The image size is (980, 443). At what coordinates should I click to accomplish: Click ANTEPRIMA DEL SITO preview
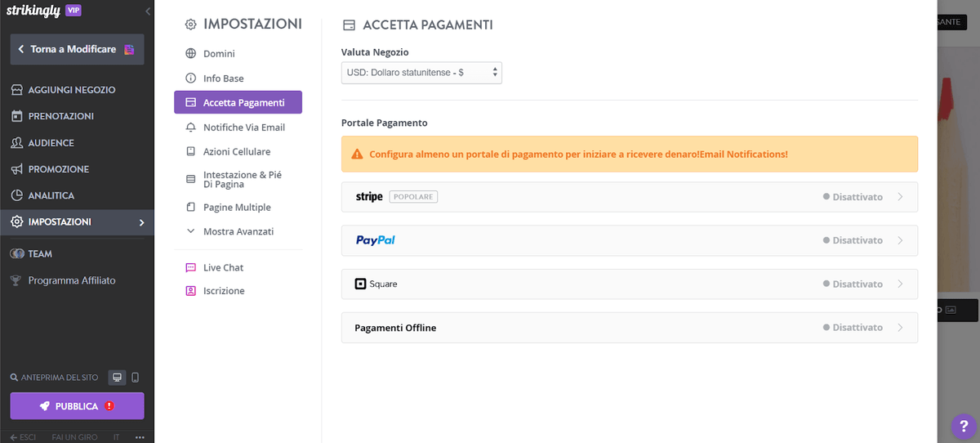click(x=54, y=378)
